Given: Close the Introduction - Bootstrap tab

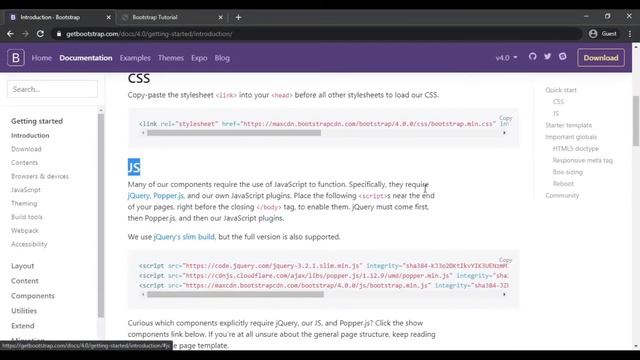Looking at the screenshot, I should point(109,17).
